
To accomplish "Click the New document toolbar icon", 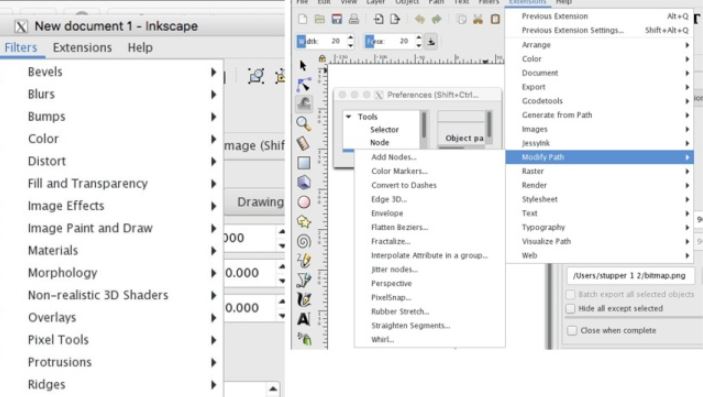I will (303, 19).
